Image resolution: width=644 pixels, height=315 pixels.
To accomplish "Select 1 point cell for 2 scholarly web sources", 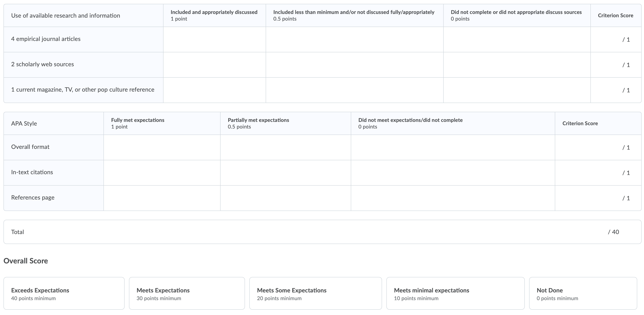I will tap(214, 65).
